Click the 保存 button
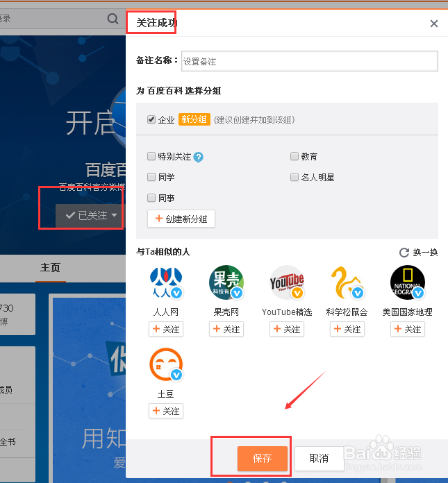The image size is (448, 483). (x=263, y=458)
